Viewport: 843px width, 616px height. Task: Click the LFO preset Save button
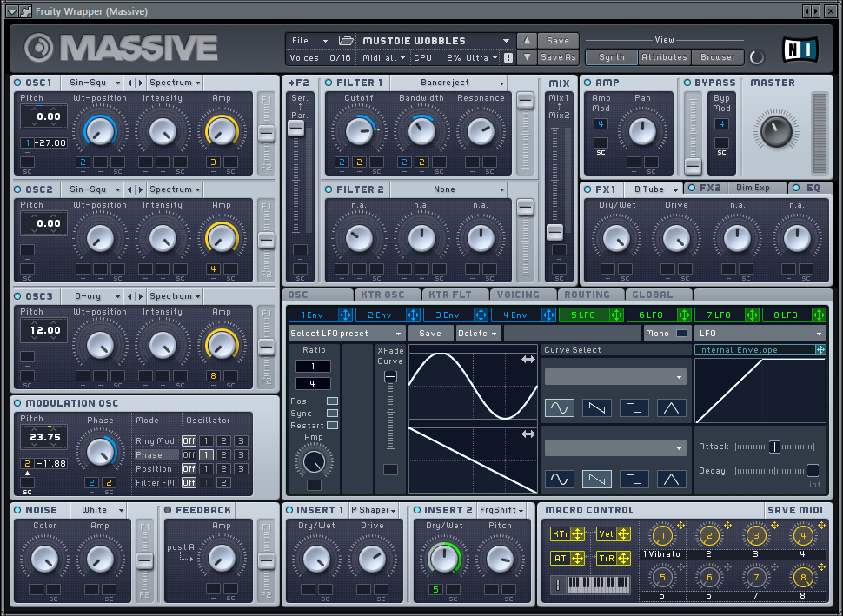[x=430, y=334]
